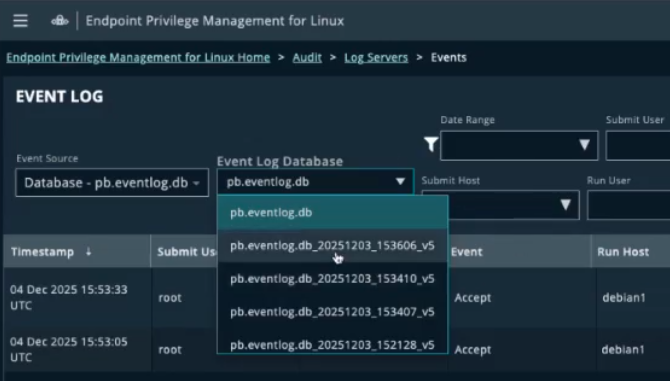Screen dimensions: 670x381
Task: Click debian1 in the 15:53:05 row
Action: click(x=623, y=349)
